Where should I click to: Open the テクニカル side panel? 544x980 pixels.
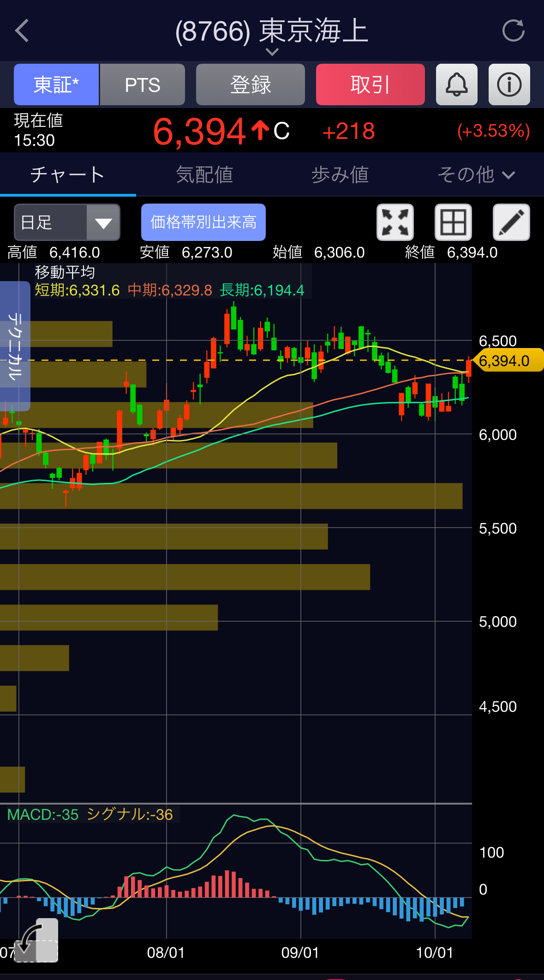point(15,346)
